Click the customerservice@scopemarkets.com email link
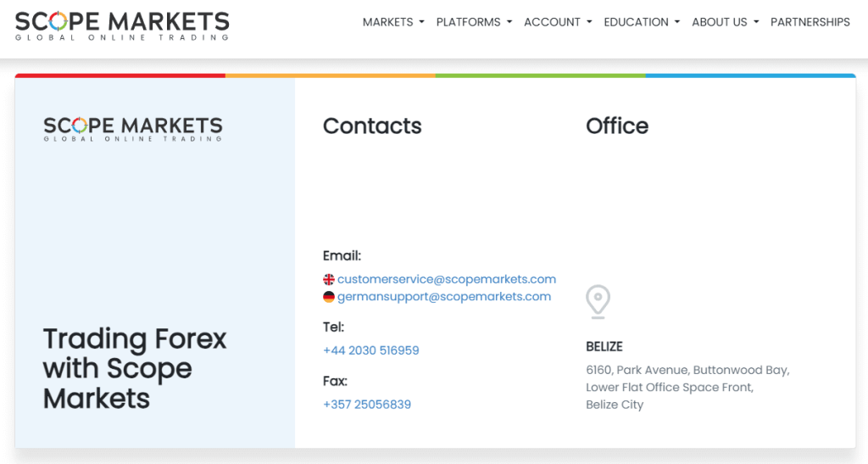This screenshot has width=868, height=464. pyautogui.click(x=447, y=279)
